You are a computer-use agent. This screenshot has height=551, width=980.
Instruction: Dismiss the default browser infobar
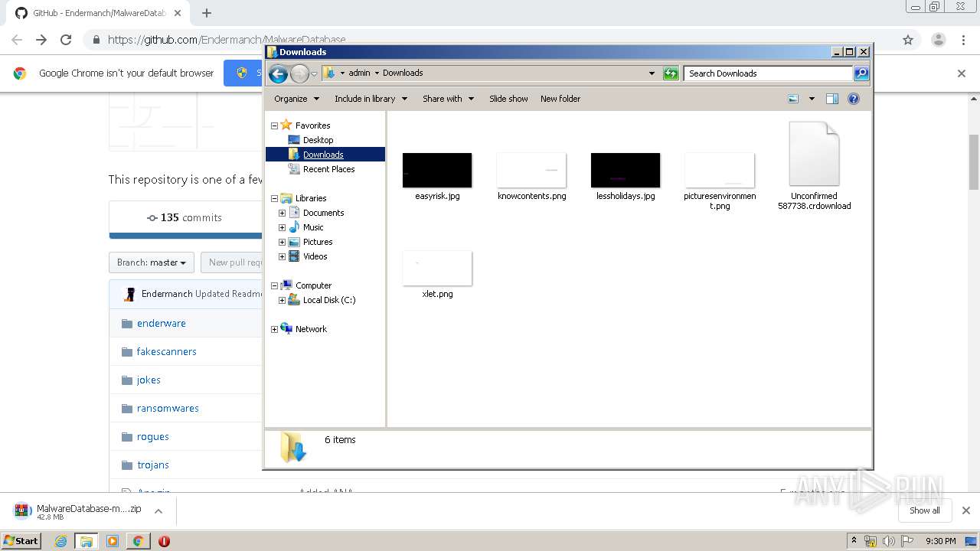pyautogui.click(x=962, y=73)
